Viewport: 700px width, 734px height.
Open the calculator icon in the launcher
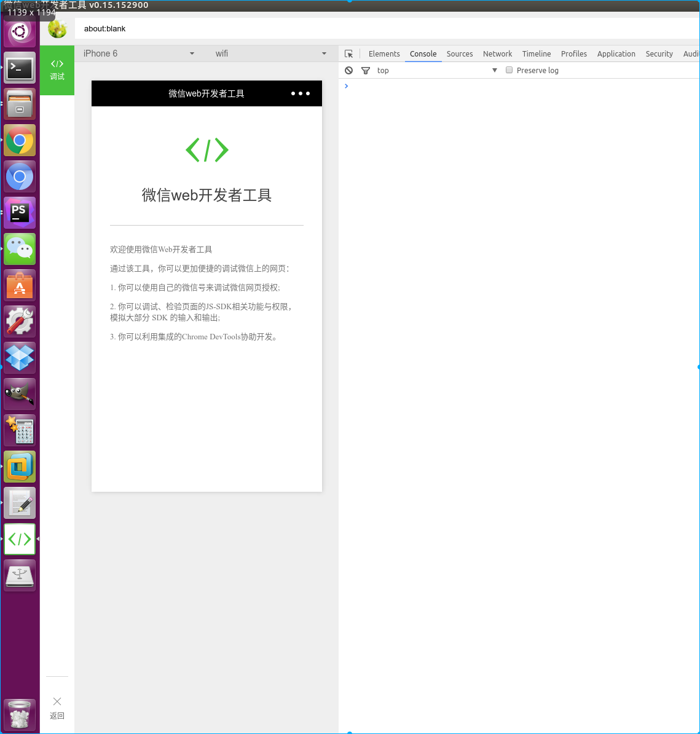pyautogui.click(x=20, y=430)
